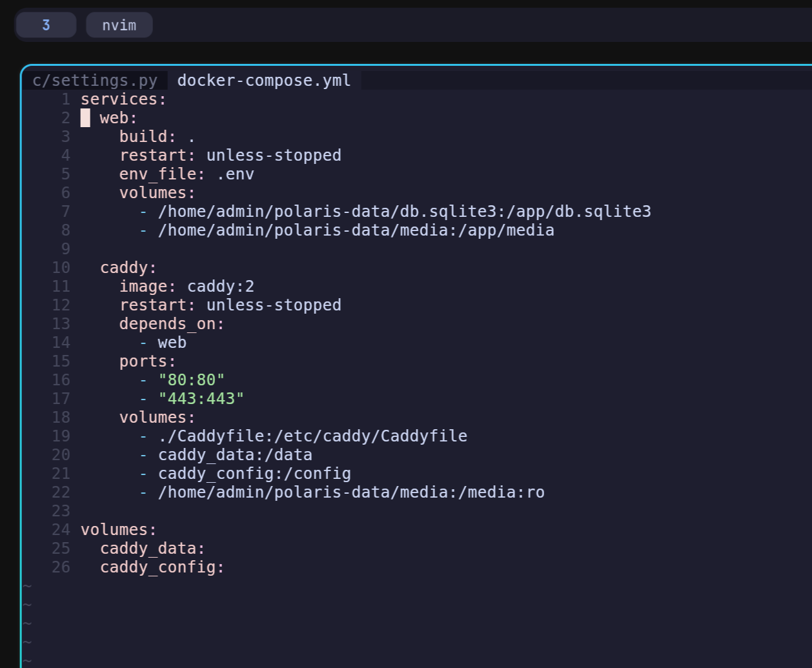Click line number 1 in the gutter

(66, 99)
